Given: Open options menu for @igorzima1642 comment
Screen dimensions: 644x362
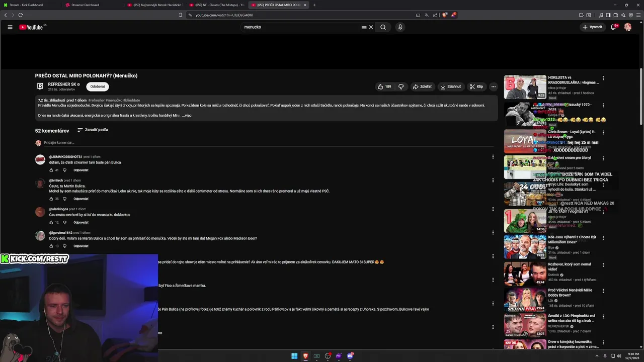Looking at the screenshot, I should [493, 232].
